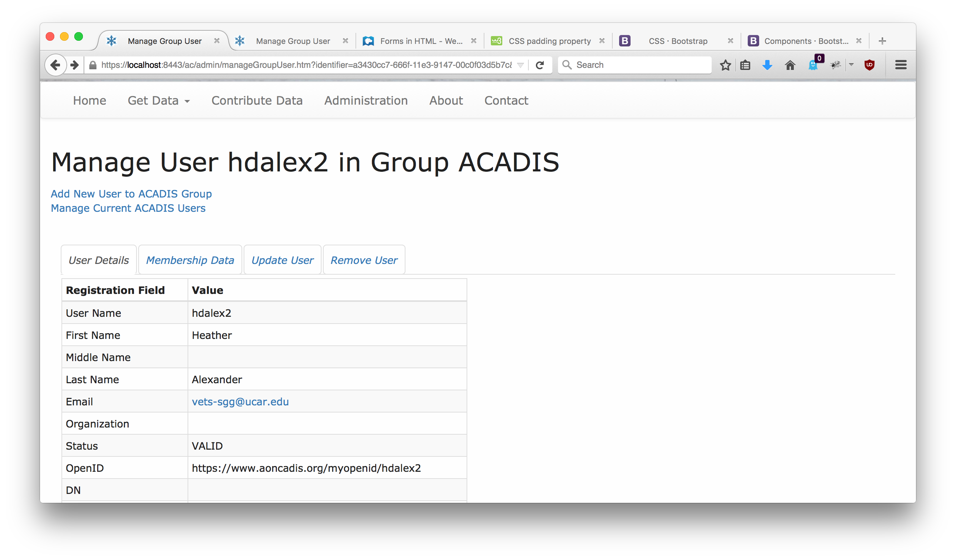The height and width of the screenshot is (560, 956).
Task: Open the Remove User tab
Action: [364, 260]
